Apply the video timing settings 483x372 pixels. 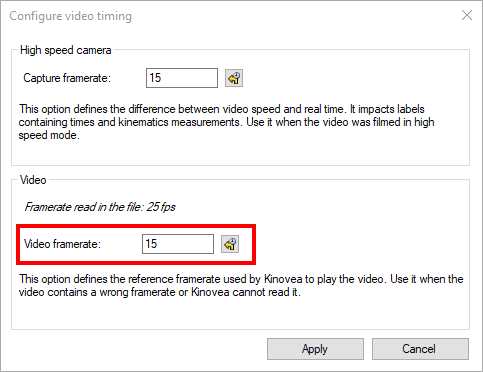315,349
